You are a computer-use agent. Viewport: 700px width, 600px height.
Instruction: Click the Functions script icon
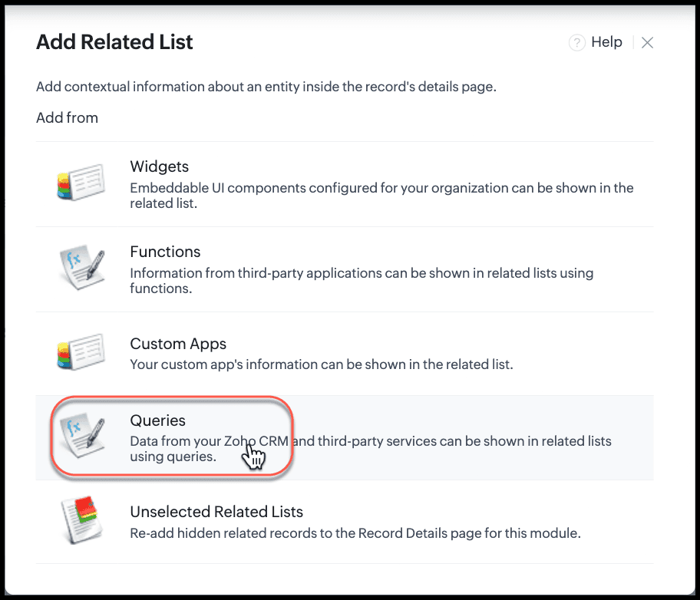pos(83,267)
